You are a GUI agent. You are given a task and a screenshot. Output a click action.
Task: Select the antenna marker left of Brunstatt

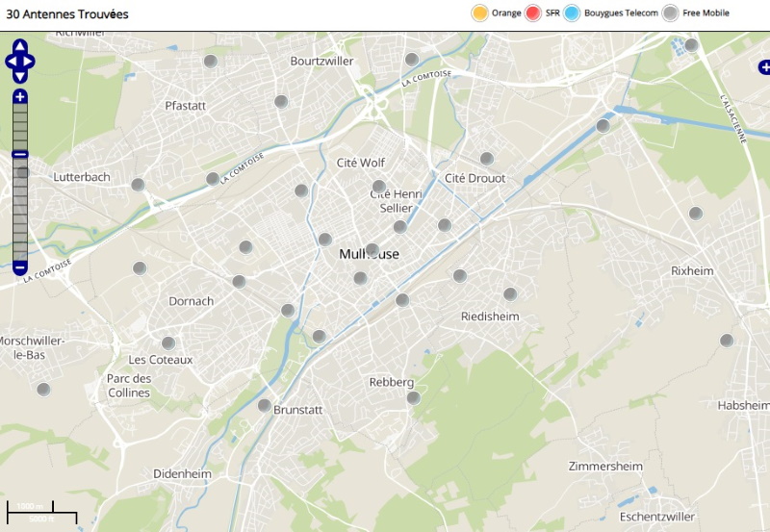[264, 406]
